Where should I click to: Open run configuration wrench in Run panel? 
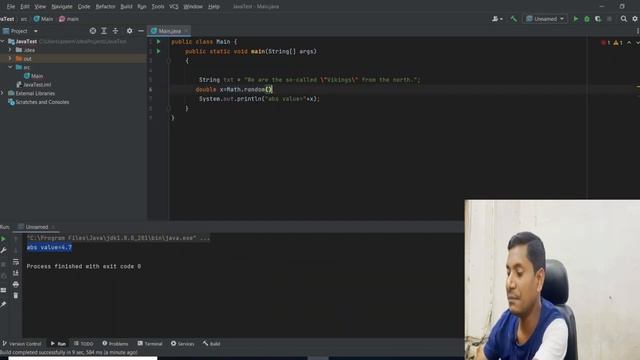coord(3,250)
